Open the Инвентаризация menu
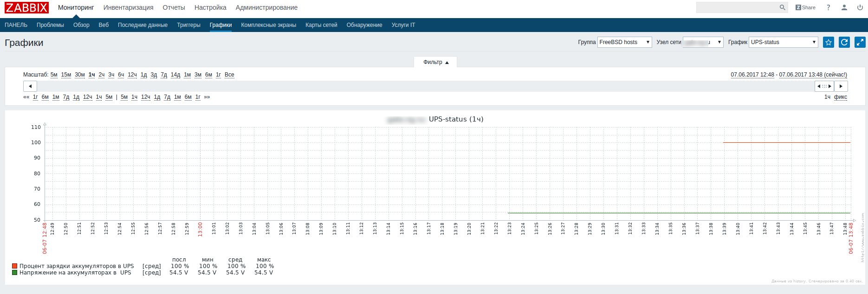868x294 pixels. click(x=128, y=7)
